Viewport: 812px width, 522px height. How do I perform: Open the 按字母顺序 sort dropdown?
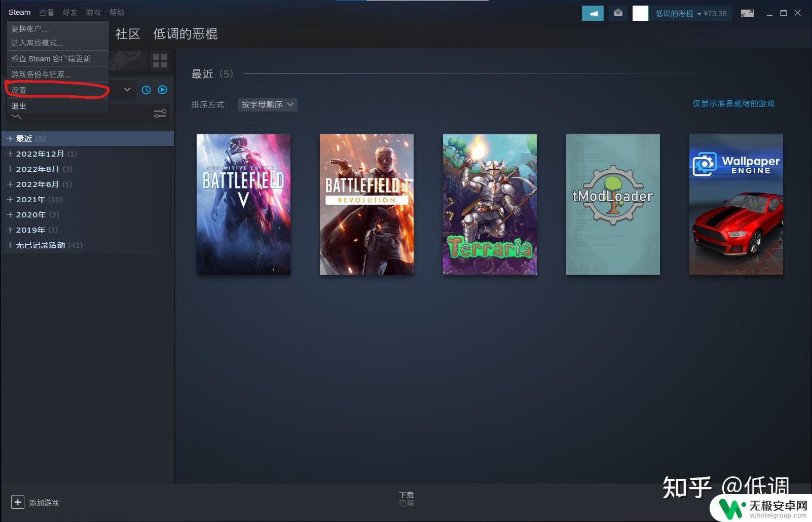coord(267,104)
